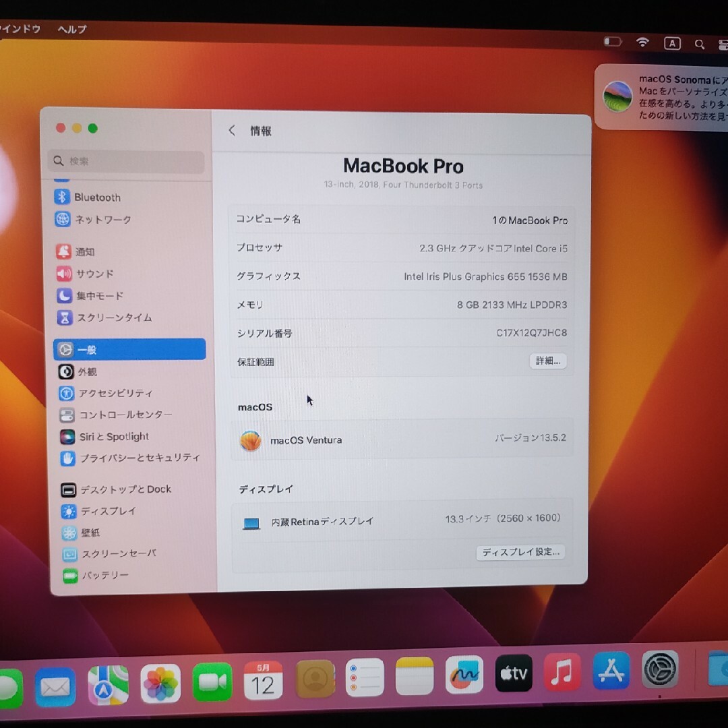Launch Mail from the Dock
The height and width of the screenshot is (728, 728).
55,687
